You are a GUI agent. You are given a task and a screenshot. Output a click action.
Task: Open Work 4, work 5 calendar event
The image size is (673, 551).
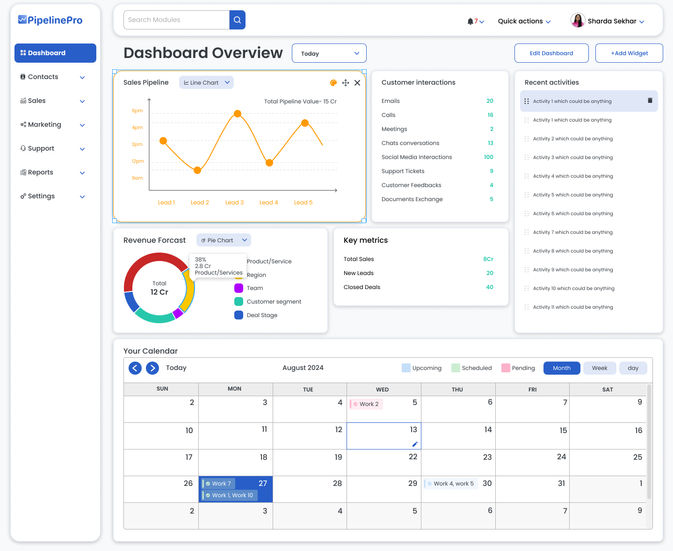tap(450, 484)
